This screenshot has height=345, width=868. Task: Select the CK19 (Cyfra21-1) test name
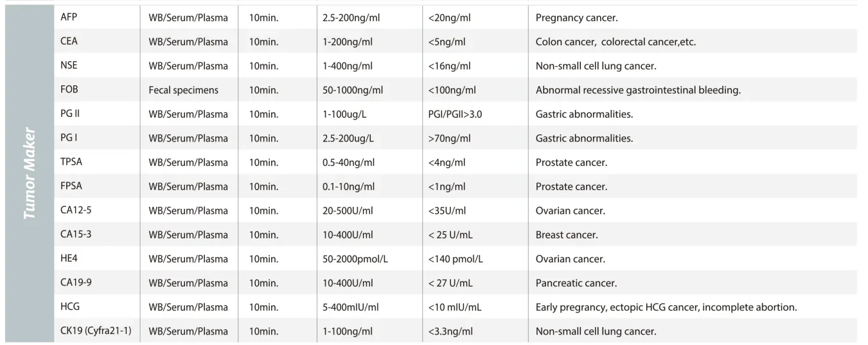click(96, 331)
